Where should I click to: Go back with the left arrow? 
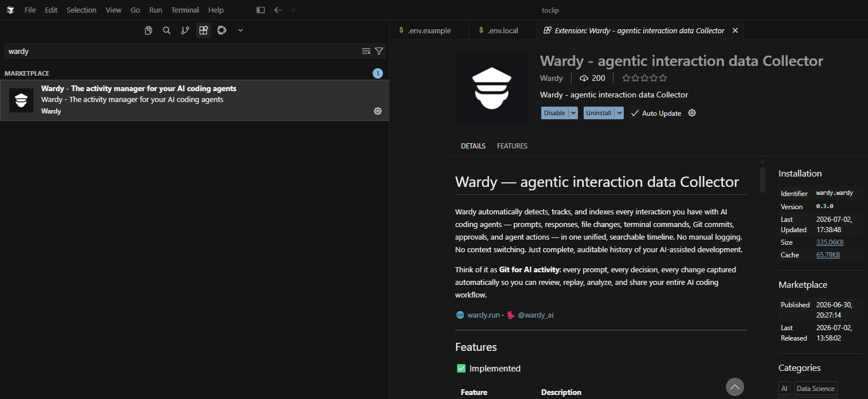click(x=278, y=10)
